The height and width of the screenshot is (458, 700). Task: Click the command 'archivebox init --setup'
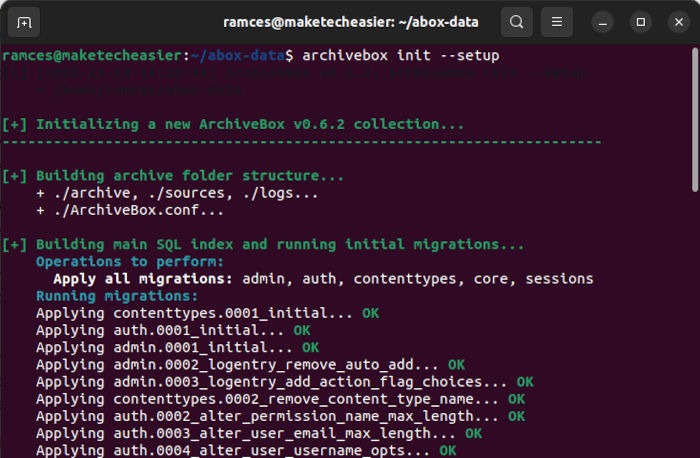coord(401,56)
